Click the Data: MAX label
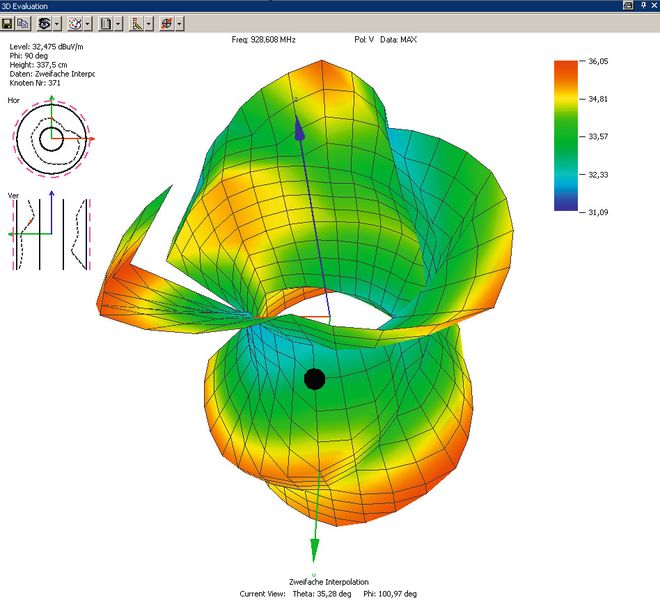This screenshot has height=600, width=660. point(398,40)
